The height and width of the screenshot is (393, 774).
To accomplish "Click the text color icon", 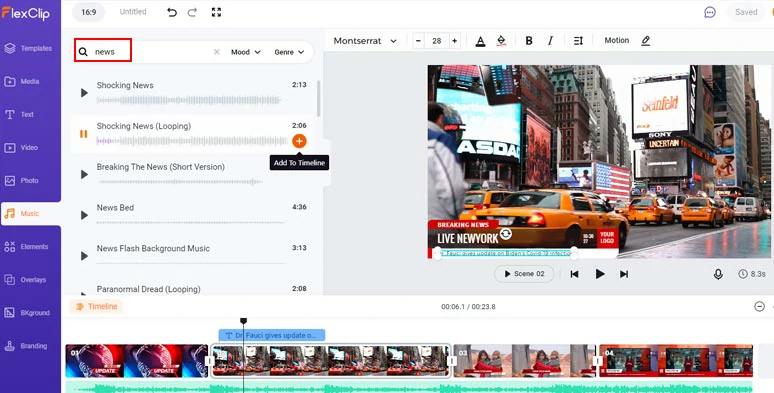I will coord(480,41).
